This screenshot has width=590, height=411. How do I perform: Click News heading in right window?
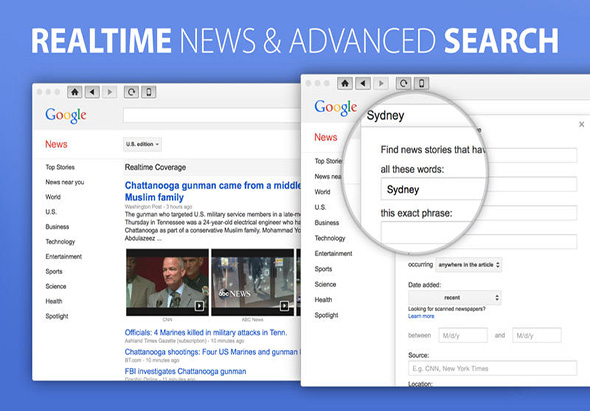tap(325, 137)
